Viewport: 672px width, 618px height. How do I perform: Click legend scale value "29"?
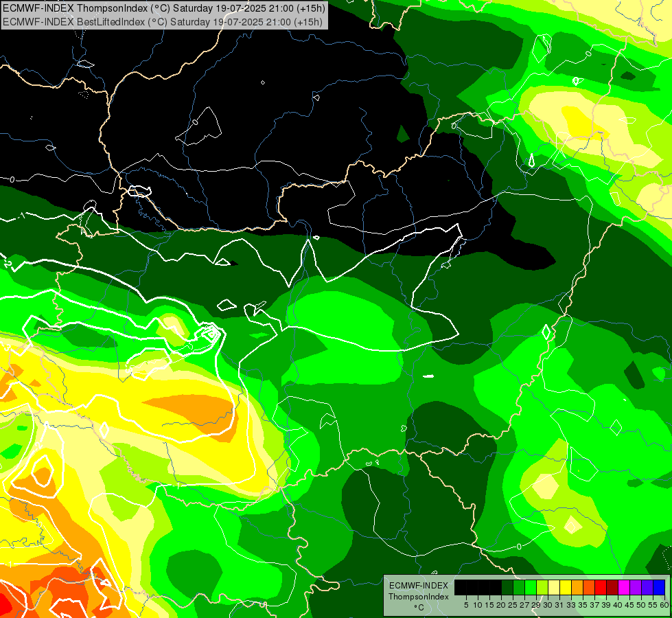(x=535, y=605)
